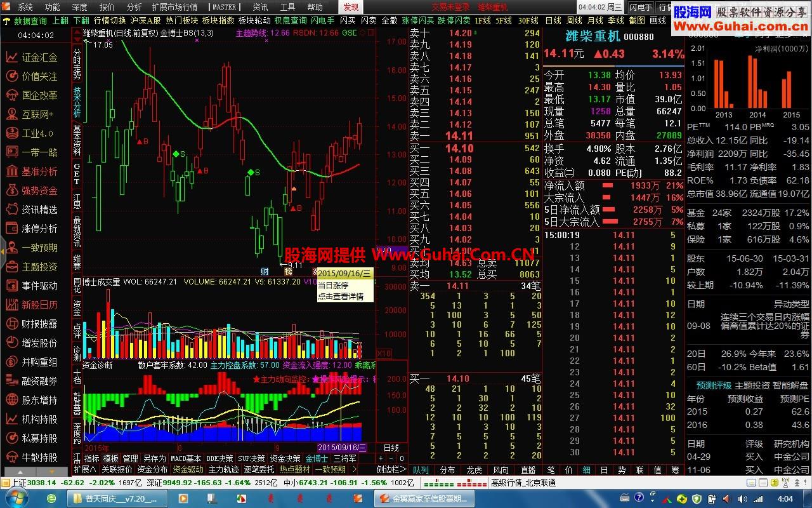The image size is (812, 508).
Task: Open 金贸赢家至信股票 taskbar window
Action: point(425,498)
